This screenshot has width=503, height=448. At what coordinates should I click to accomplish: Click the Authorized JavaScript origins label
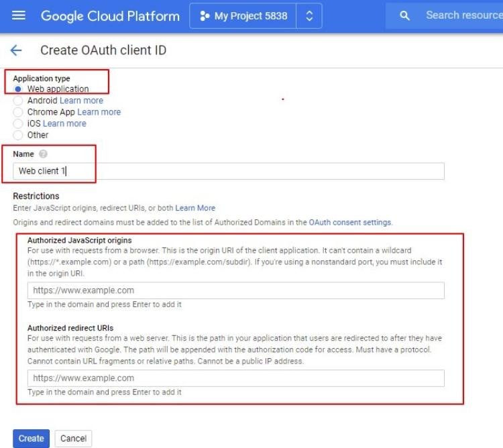pyautogui.click(x=80, y=240)
